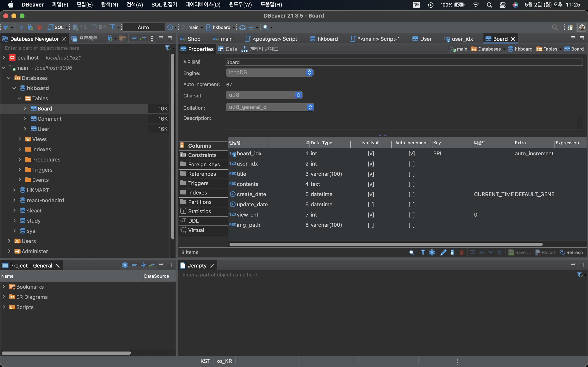
Task: Click the Link with Editor arrows icon
Action: (143, 39)
